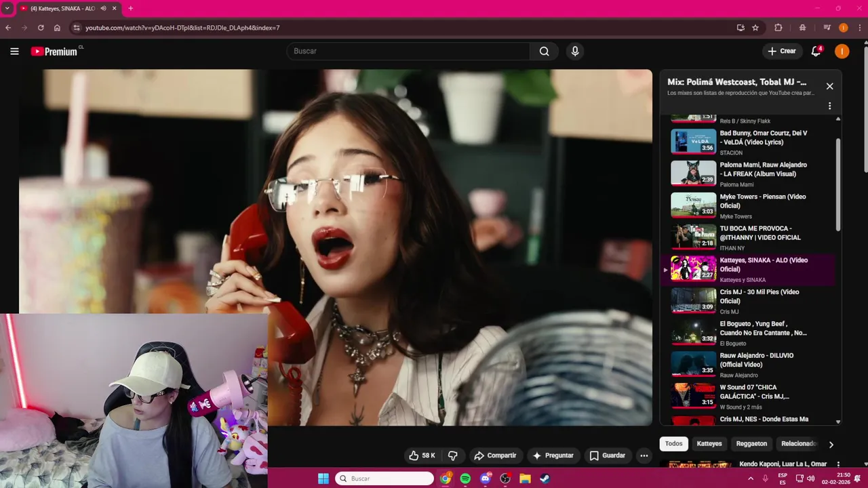The image size is (868, 488).
Task: Open a new browser tab
Action: tap(130, 8)
